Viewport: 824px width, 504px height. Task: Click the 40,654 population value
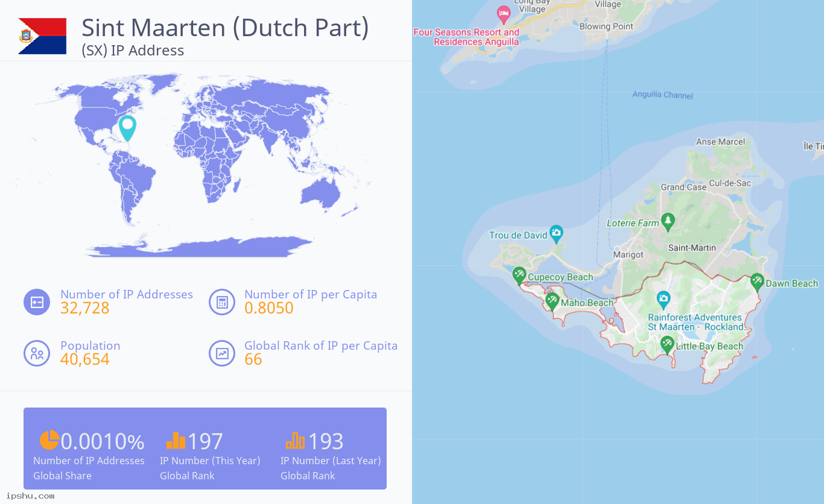click(x=85, y=359)
